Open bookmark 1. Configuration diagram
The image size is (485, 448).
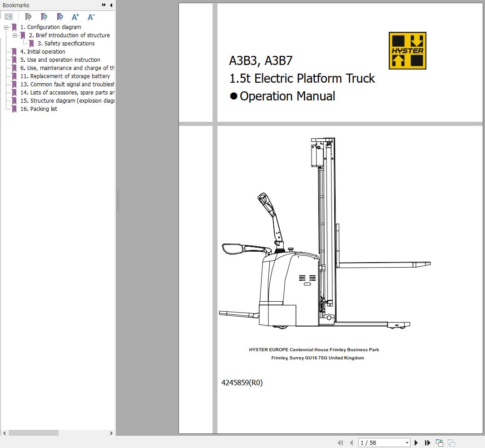[50, 27]
